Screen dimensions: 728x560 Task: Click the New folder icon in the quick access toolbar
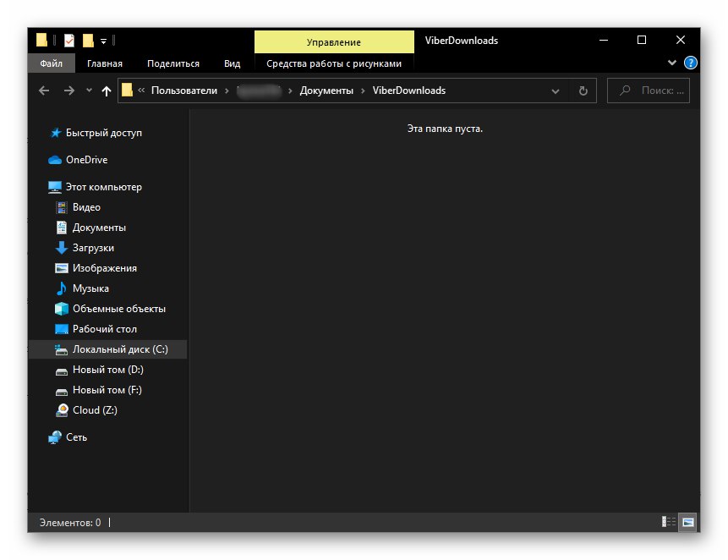tap(88, 41)
